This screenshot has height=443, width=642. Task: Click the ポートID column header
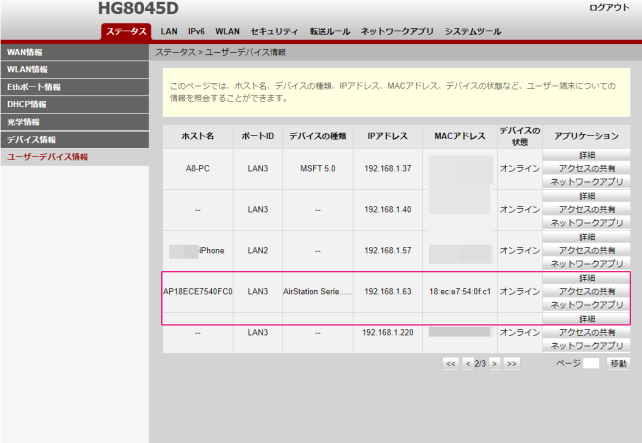[258, 136]
